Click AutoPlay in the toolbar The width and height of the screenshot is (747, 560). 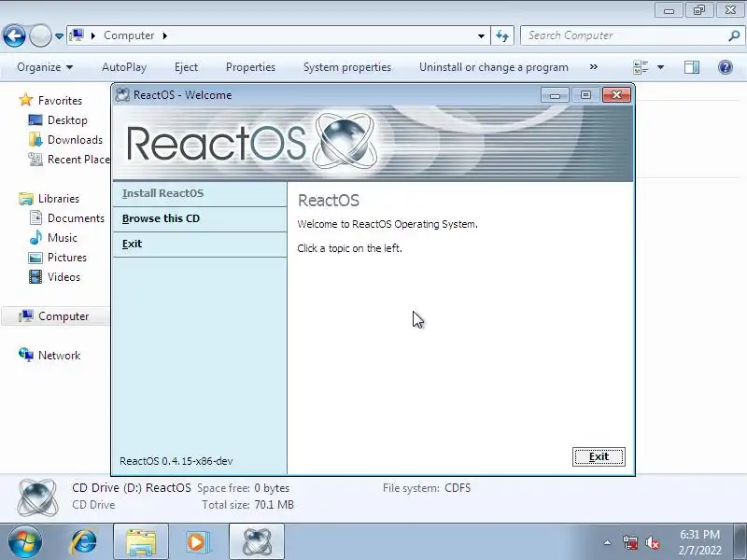coord(124,67)
